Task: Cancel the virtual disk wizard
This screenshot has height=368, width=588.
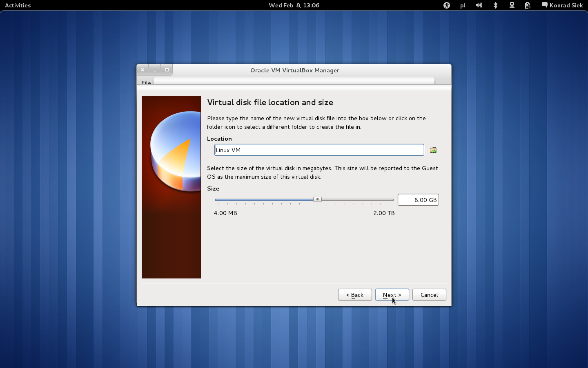Action: [x=429, y=295]
